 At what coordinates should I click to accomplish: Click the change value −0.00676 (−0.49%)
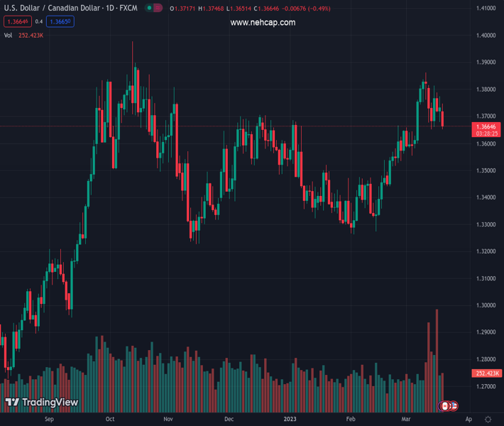click(x=306, y=9)
